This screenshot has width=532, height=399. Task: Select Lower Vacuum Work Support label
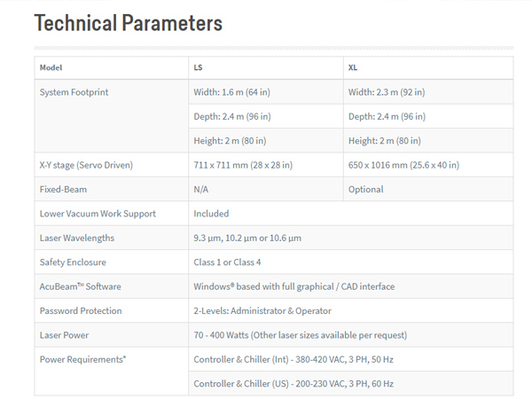tap(98, 214)
